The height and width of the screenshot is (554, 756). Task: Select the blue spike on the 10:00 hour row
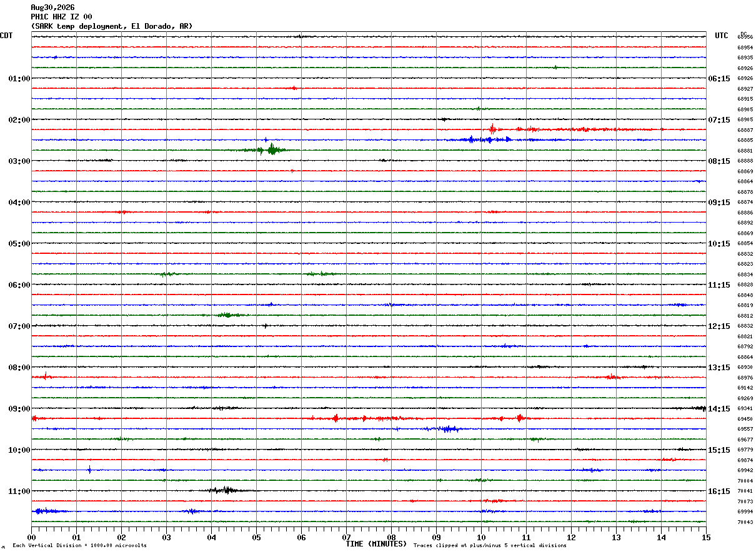click(x=89, y=470)
